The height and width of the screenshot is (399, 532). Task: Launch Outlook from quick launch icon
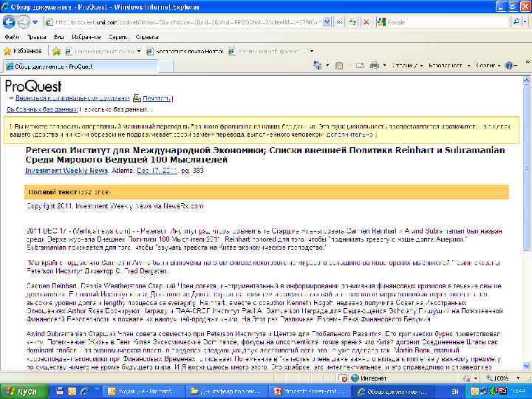(x=72, y=391)
